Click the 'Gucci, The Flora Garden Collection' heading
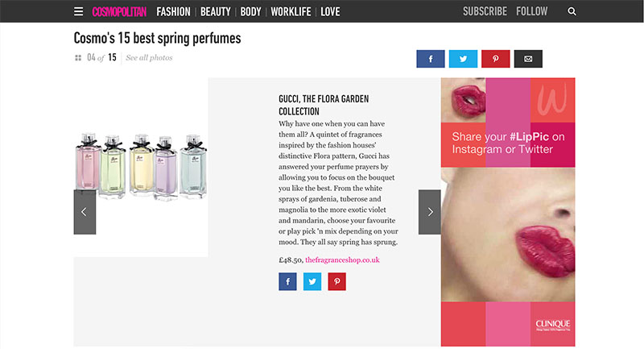 (324, 106)
